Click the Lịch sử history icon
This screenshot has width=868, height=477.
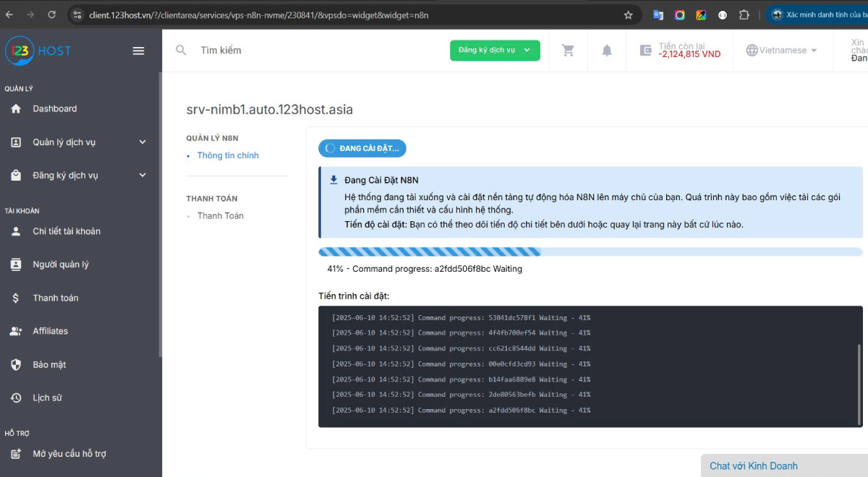click(x=16, y=397)
